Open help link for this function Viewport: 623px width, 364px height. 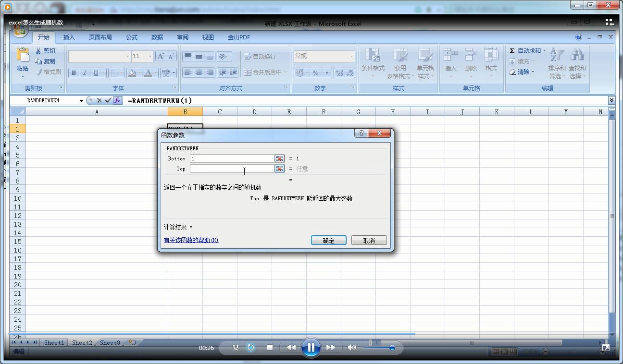click(191, 240)
